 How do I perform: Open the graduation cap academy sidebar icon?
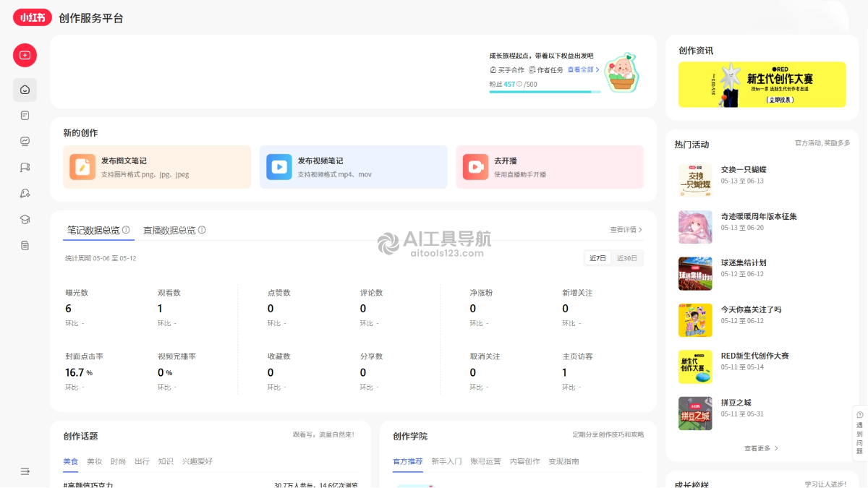(25, 219)
